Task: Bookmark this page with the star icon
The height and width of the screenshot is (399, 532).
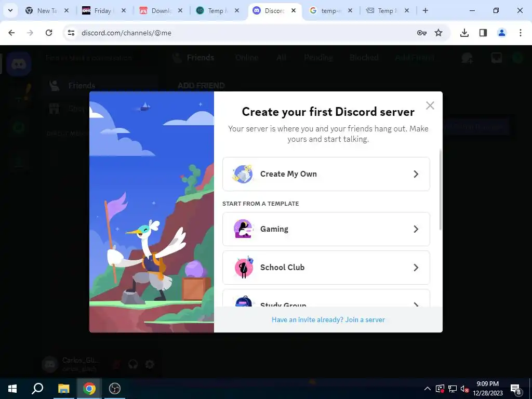Action: 438,33
